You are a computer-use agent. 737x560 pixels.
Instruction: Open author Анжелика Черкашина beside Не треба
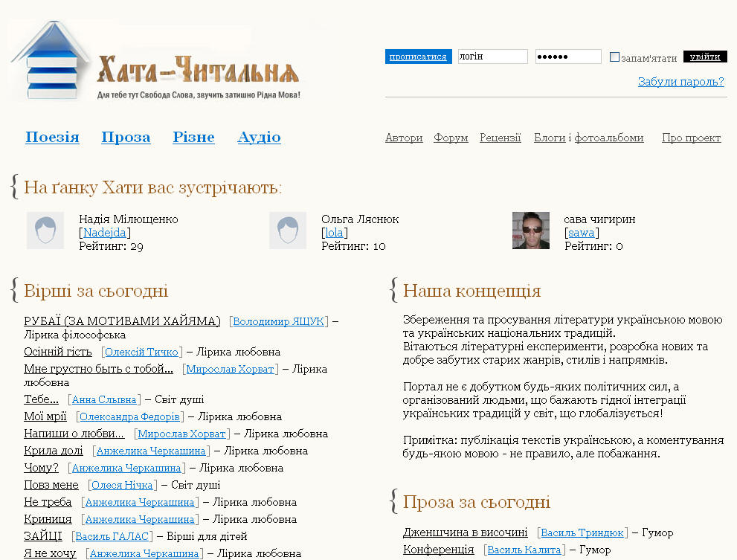click(140, 502)
